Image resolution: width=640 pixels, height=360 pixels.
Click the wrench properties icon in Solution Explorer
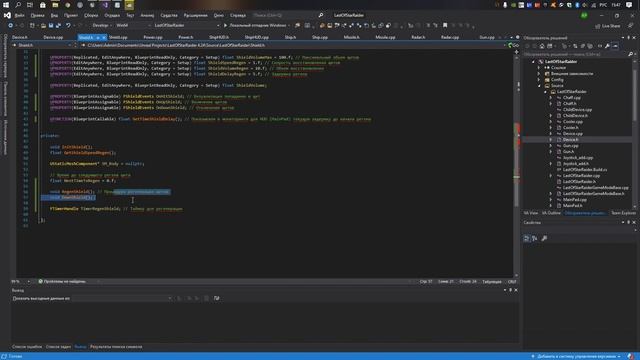pyautogui.click(x=607, y=46)
